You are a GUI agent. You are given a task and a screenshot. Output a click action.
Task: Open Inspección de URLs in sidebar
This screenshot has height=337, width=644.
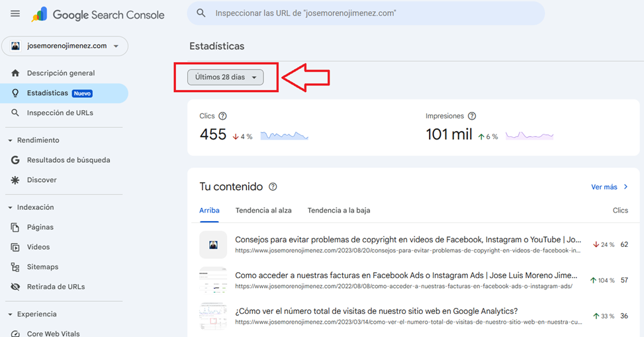(x=60, y=113)
